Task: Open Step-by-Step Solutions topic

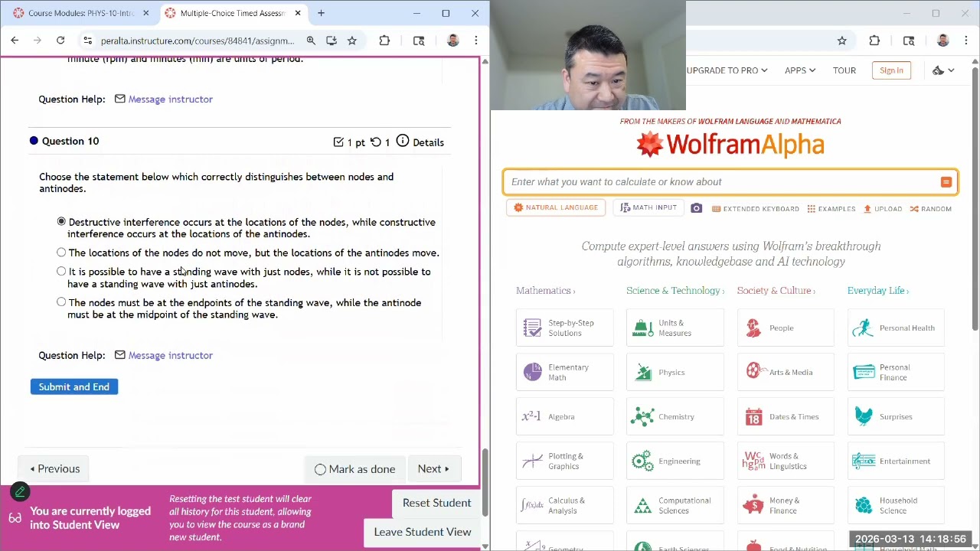Action: 564,328
